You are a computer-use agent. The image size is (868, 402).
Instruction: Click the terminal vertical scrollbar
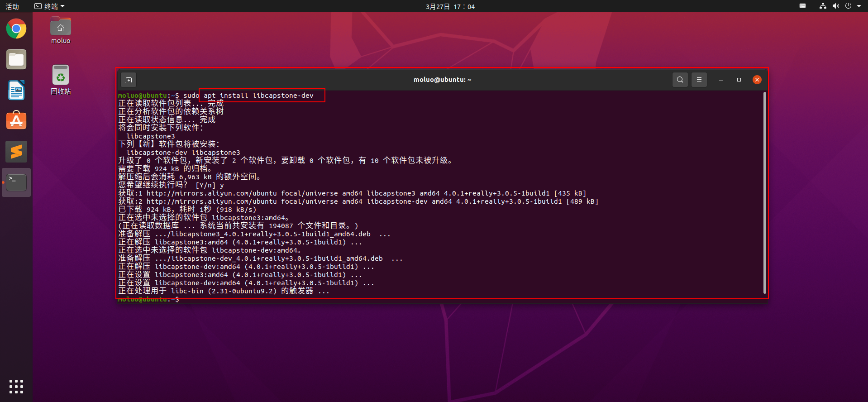tap(764, 193)
